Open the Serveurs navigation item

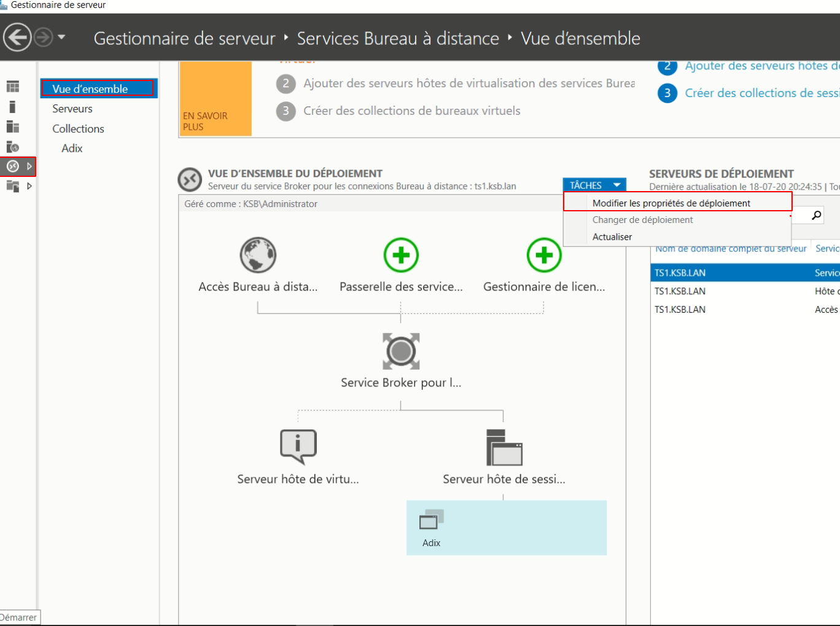pyautogui.click(x=72, y=109)
